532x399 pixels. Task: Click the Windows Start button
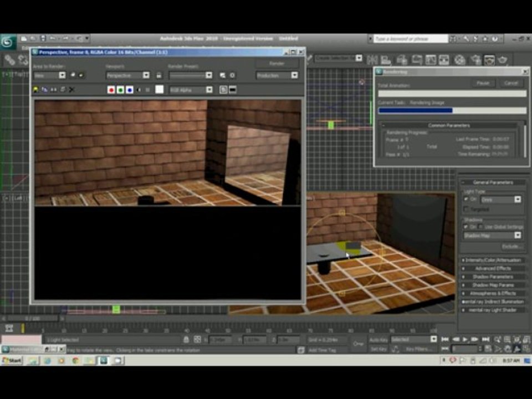click(12, 360)
